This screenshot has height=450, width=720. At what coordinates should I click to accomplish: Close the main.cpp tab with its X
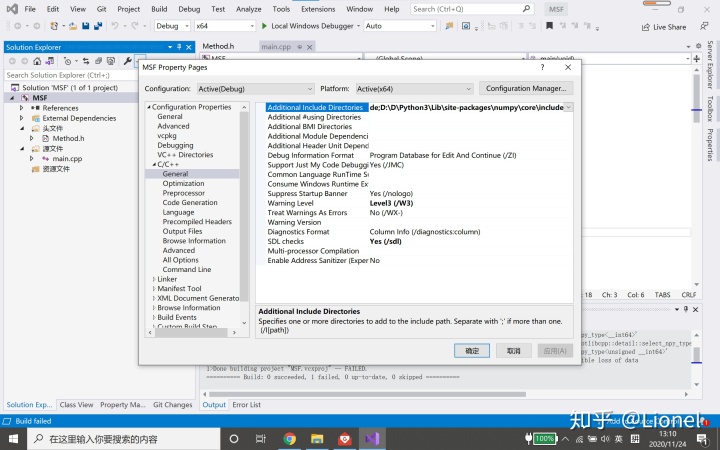pos(309,47)
